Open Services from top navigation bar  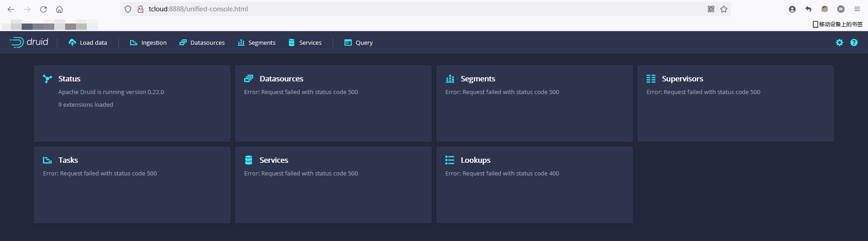point(305,43)
